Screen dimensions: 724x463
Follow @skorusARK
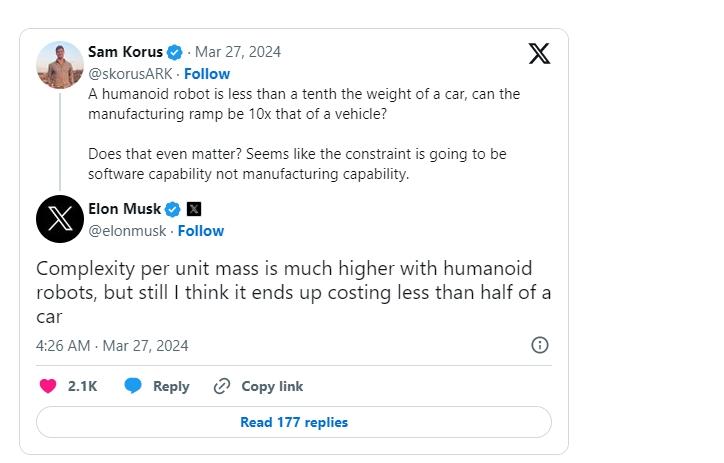click(207, 73)
